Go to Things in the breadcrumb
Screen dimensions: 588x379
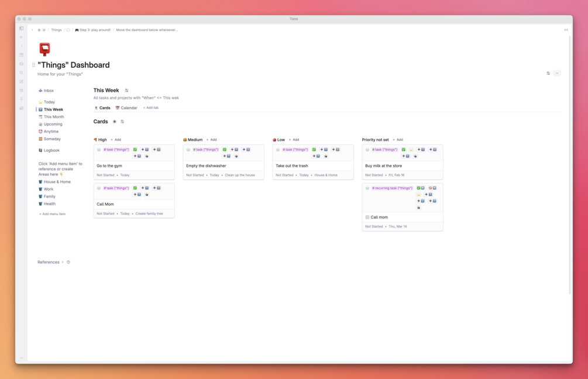tap(56, 30)
